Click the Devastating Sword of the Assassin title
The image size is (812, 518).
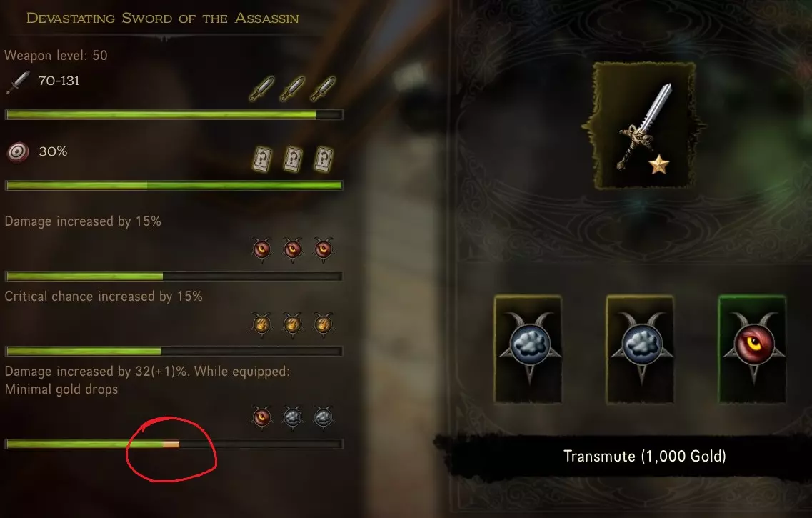coord(163,18)
